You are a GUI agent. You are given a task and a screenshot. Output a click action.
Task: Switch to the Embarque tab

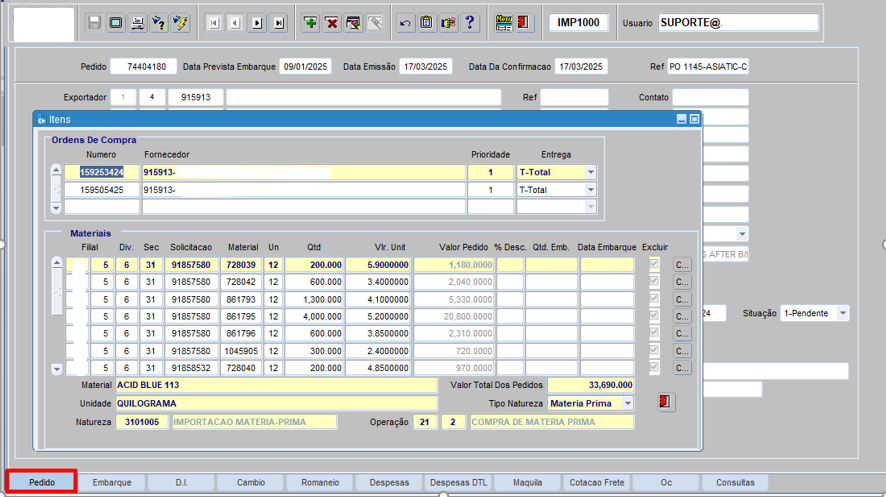coord(112,482)
